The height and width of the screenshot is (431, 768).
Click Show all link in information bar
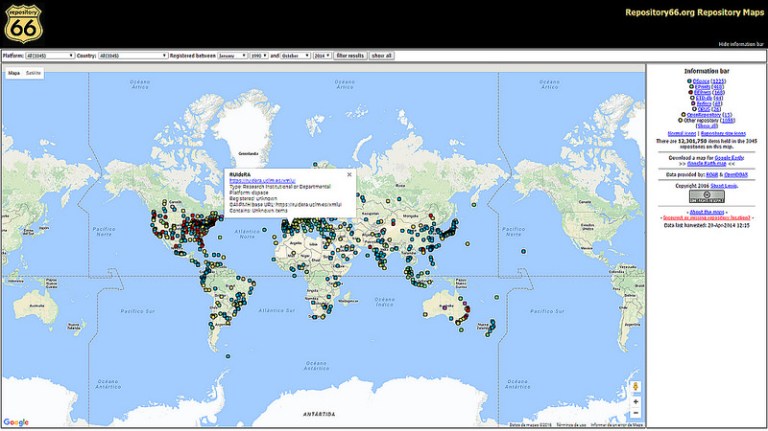pyautogui.click(x=707, y=126)
